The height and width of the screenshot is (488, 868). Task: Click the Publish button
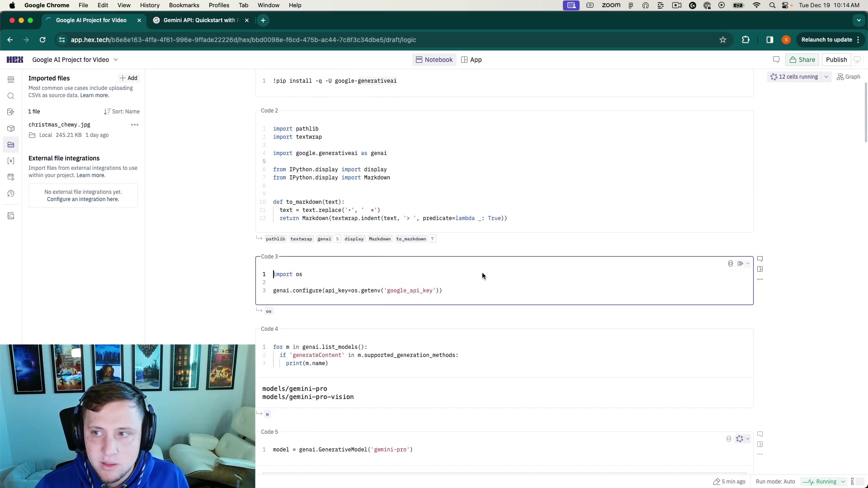(x=836, y=60)
